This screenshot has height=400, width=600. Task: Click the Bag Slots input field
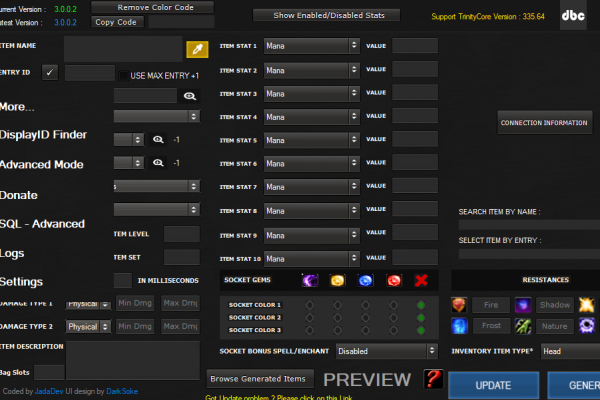pos(49,372)
